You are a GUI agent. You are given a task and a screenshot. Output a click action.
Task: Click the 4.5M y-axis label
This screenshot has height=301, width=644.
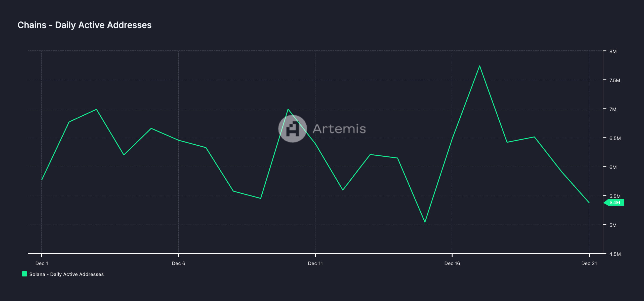coord(615,254)
